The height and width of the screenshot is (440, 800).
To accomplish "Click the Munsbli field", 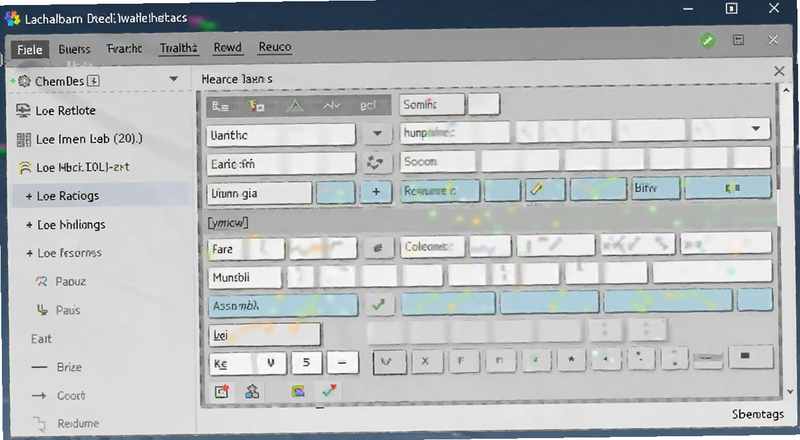I will click(x=244, y=278).
